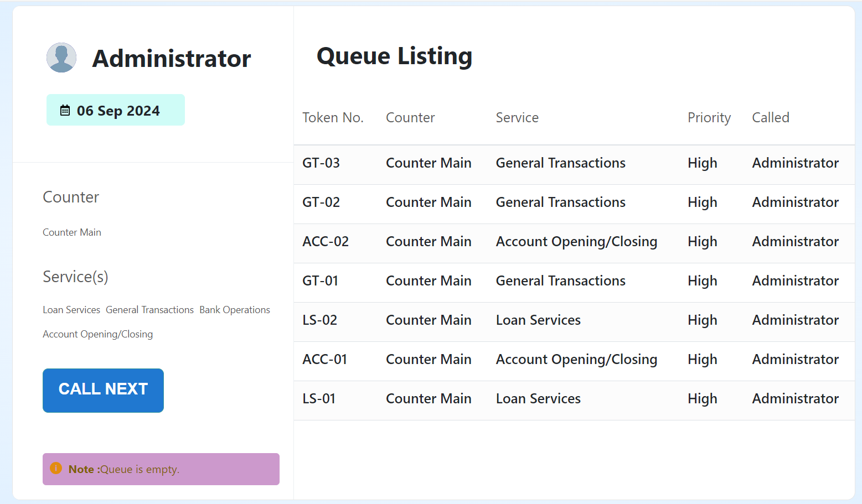Image resolution: width=862 pixels, height=504 pixels.
Task: Click the calendar icon beside the date
Action: (65, 111)
